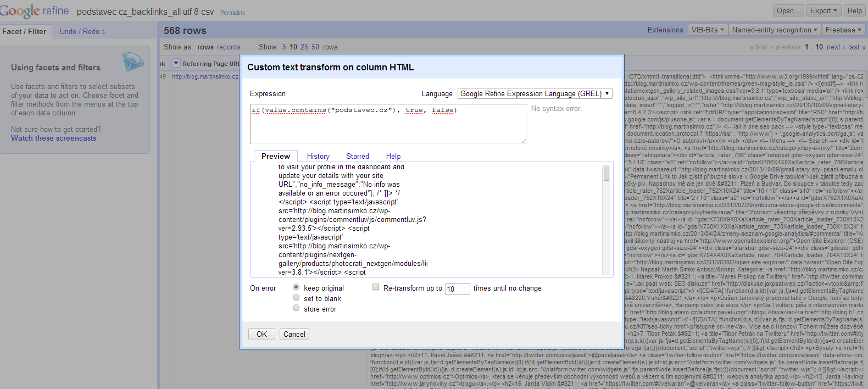The height and width of the screenshot is (389, 868).
Task: Select the store error radio option
Action: 296,308
